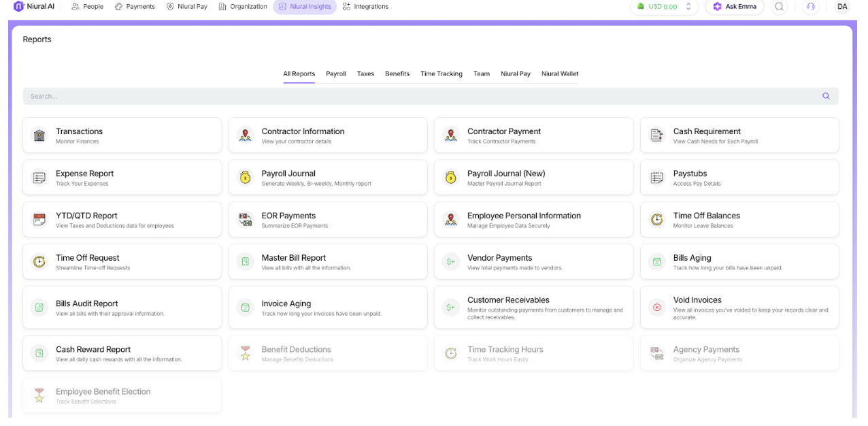Focus the Reports search input field

click(x=431, y=96)
